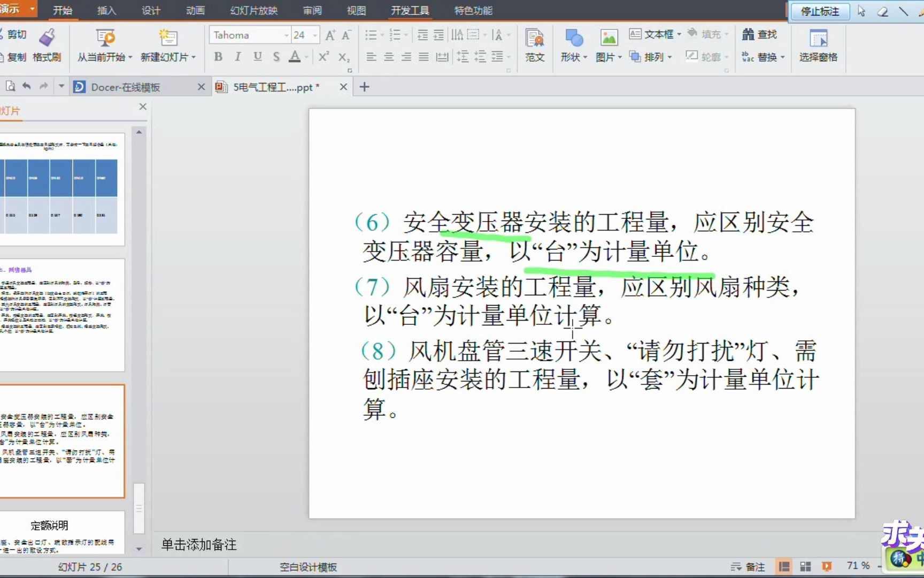This screenshot has width=924, height=578.
Task: Open the 范文 sample document tool
Action: pyautogui.click(x=534, y=45)
